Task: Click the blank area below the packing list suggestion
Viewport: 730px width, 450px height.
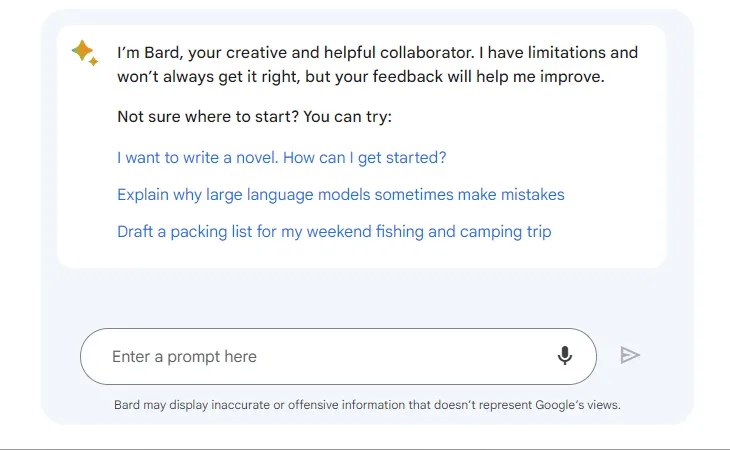Action: tap(360, 255)
